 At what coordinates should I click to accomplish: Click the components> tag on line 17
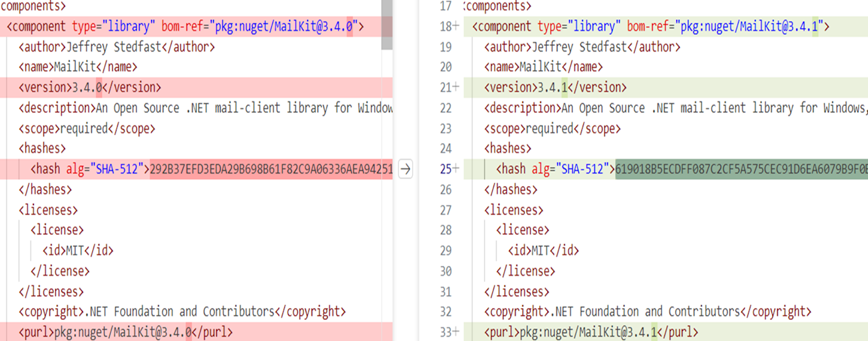(498, 6)
